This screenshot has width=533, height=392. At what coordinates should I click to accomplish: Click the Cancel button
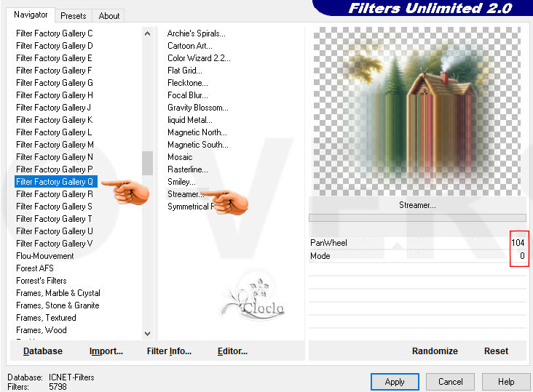[x=450, y=381]
